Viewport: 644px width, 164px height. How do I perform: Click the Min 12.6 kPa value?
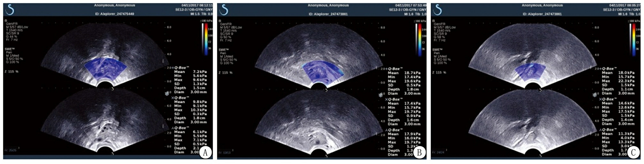pyautogui.click(x=626, y=107)
